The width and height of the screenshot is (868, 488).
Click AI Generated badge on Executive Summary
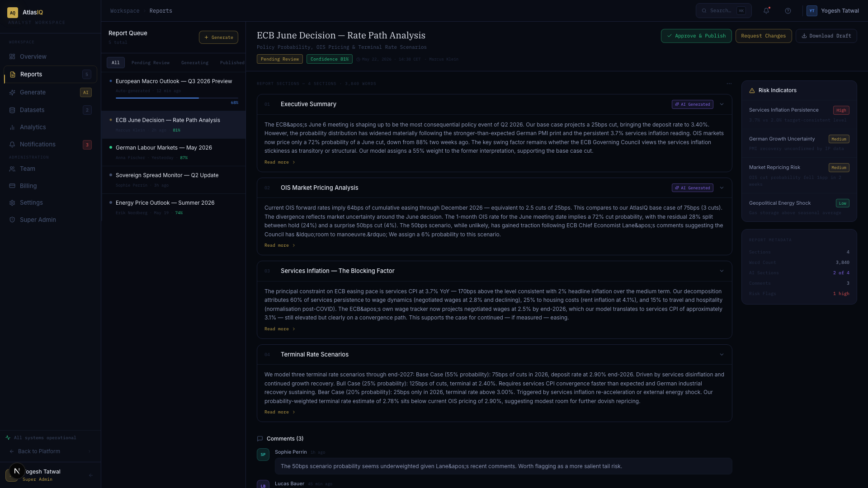[692, 104]
